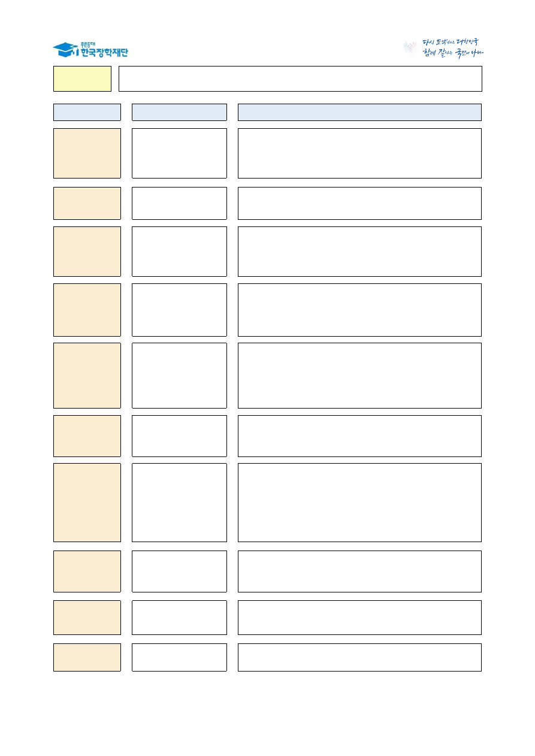This screenshot has width=535, height=756.
Task: Click the widest blue header cell on the right
Action: point(359,112)
